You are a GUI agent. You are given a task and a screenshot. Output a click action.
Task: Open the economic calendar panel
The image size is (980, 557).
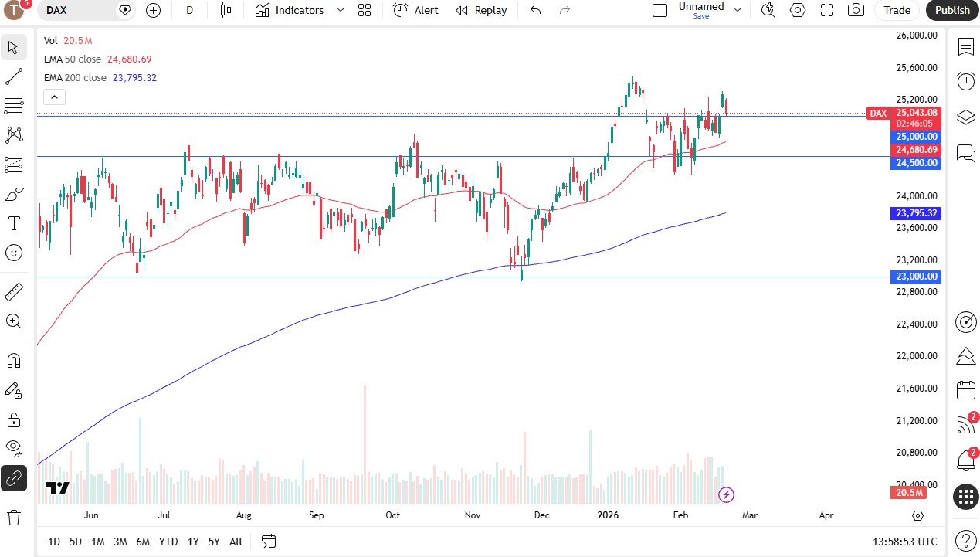pyautogui.click(x=965, y=389)
